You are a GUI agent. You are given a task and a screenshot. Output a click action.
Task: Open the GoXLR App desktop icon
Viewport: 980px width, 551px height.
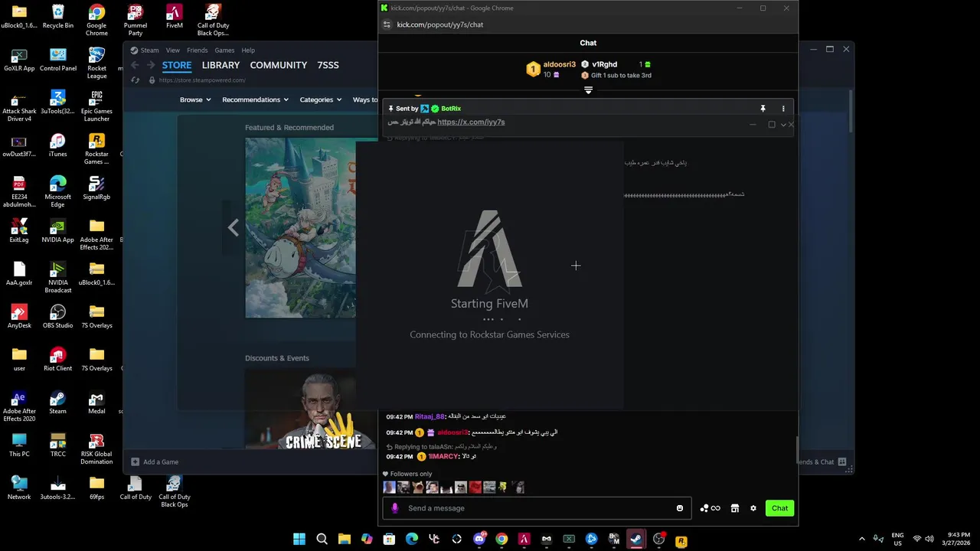[x=19, y=59]
